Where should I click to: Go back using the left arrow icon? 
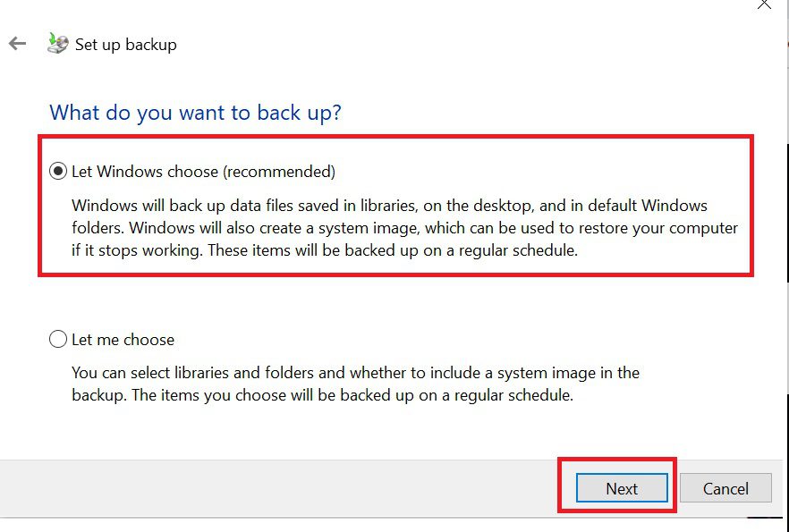pos(17,44)
